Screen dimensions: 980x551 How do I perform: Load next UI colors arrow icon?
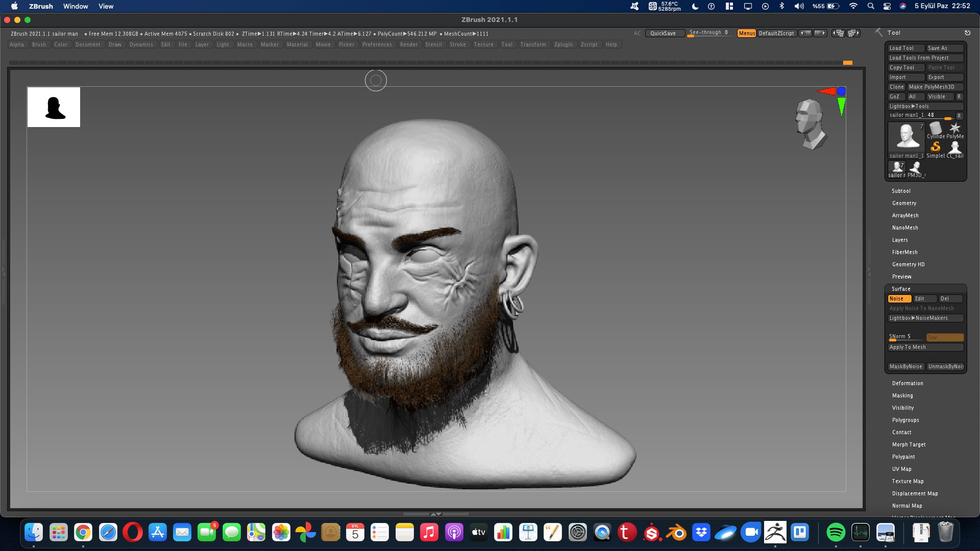pos(820,33)
